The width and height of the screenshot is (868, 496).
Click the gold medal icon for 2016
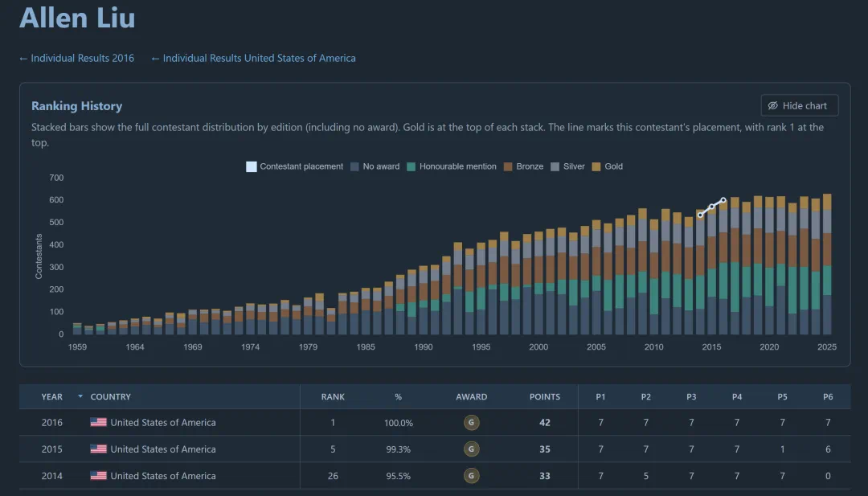471,422
